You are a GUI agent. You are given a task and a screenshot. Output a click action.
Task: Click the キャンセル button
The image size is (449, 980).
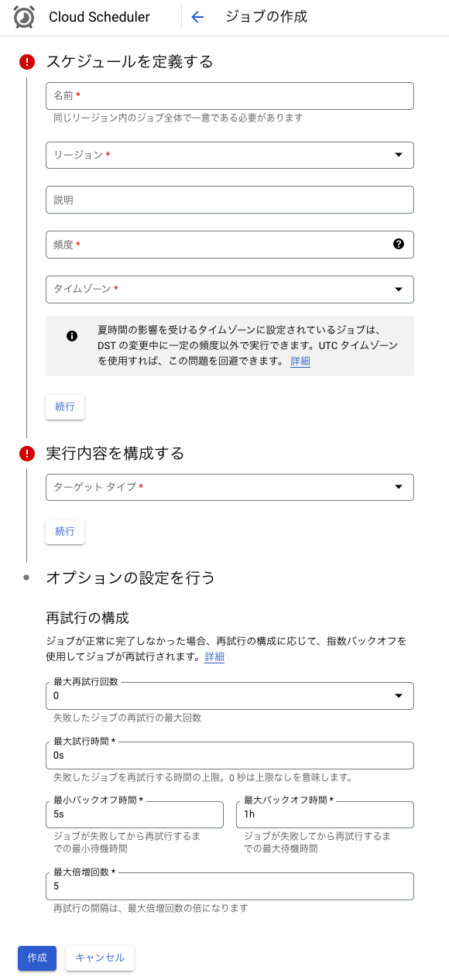(99, 958)
